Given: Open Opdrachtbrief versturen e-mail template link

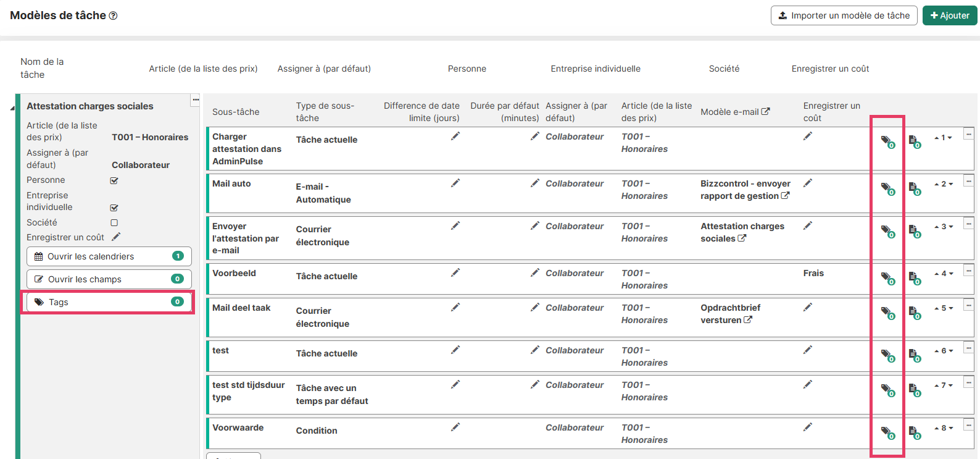Looking at the screenshot, I should pos(748,320).
